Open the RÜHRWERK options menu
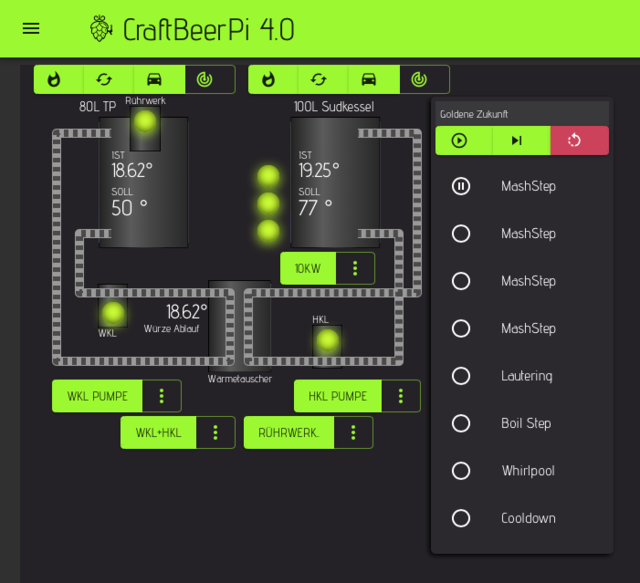 [353, 433]
